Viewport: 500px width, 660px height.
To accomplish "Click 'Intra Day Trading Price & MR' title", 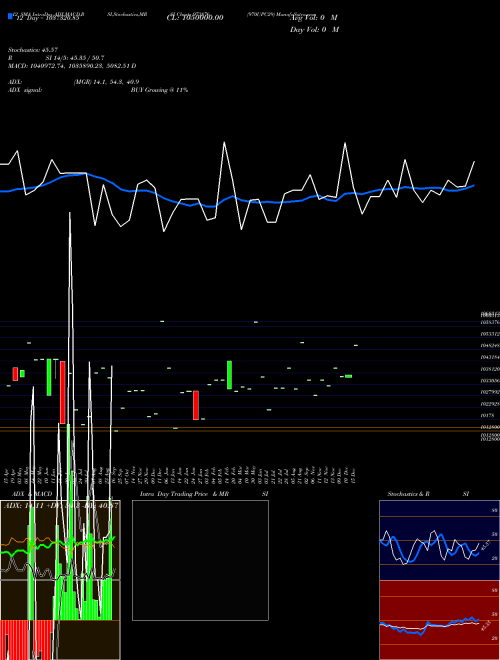I will tap(184, 494).
